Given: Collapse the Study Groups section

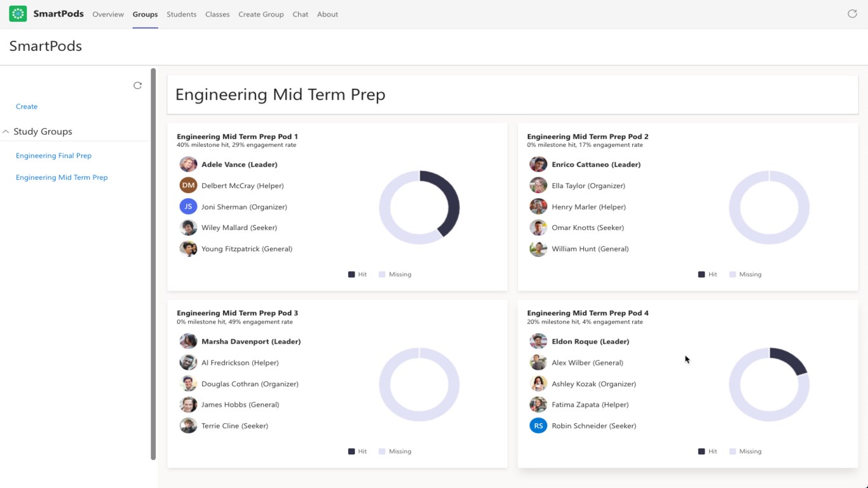Looking at the screenshot, I should coord(6,132).
